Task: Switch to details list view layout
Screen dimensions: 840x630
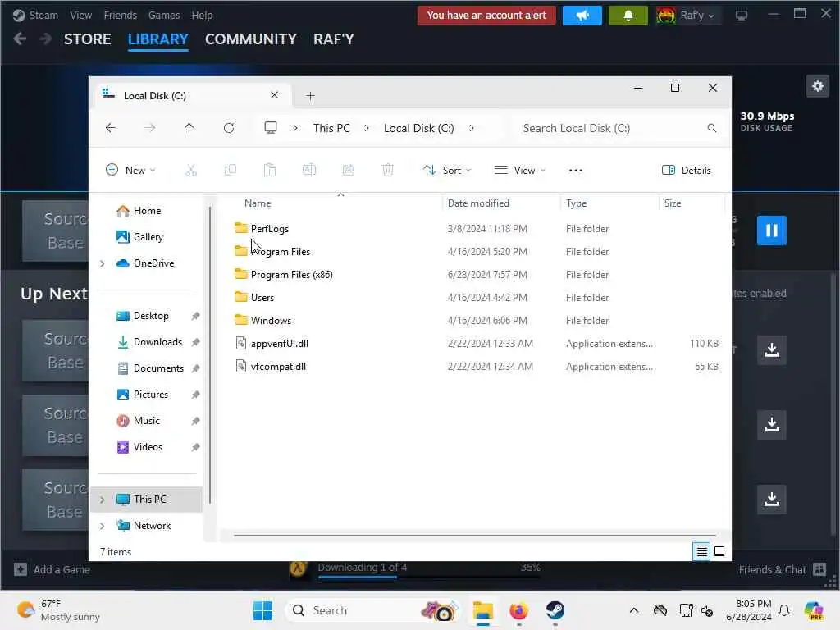Action: click(x=701, y=551)
